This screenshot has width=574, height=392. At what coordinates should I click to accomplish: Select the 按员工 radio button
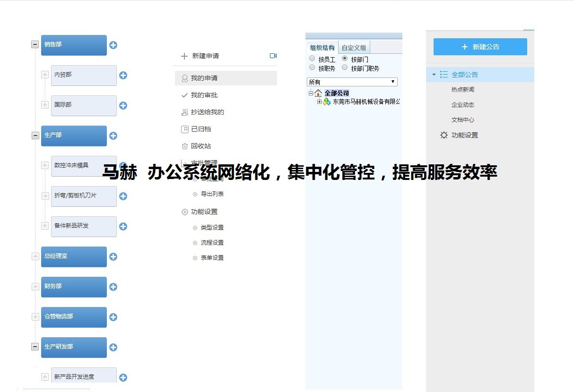click(x=312, y=59)
